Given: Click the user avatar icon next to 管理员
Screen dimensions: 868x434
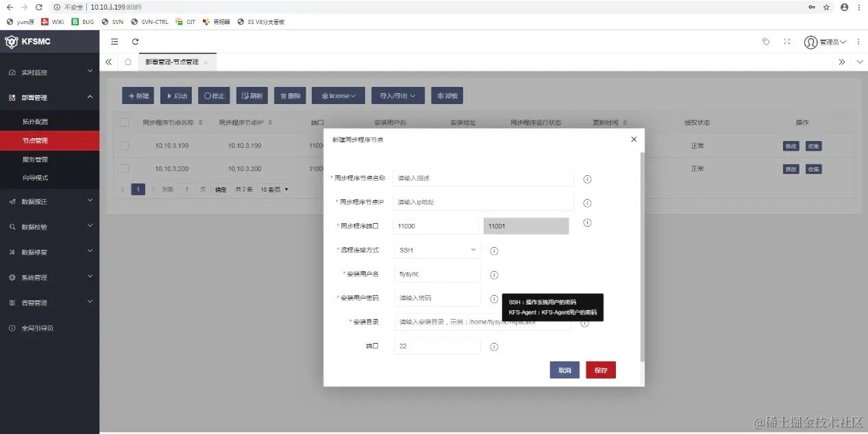Looking at the screenshot, I should point(811,42).
